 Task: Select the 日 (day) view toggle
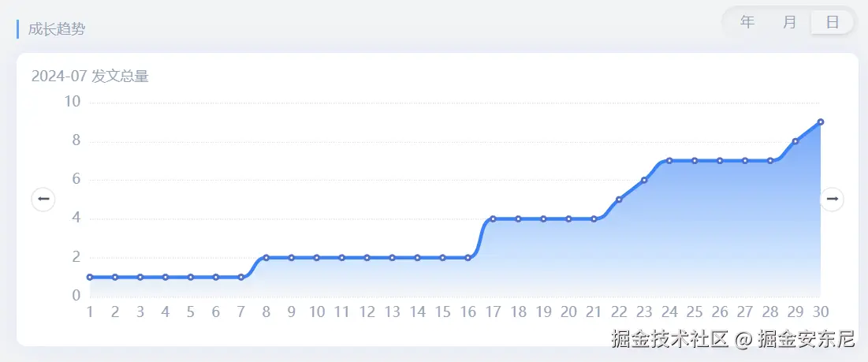click(x=833, y=22)
